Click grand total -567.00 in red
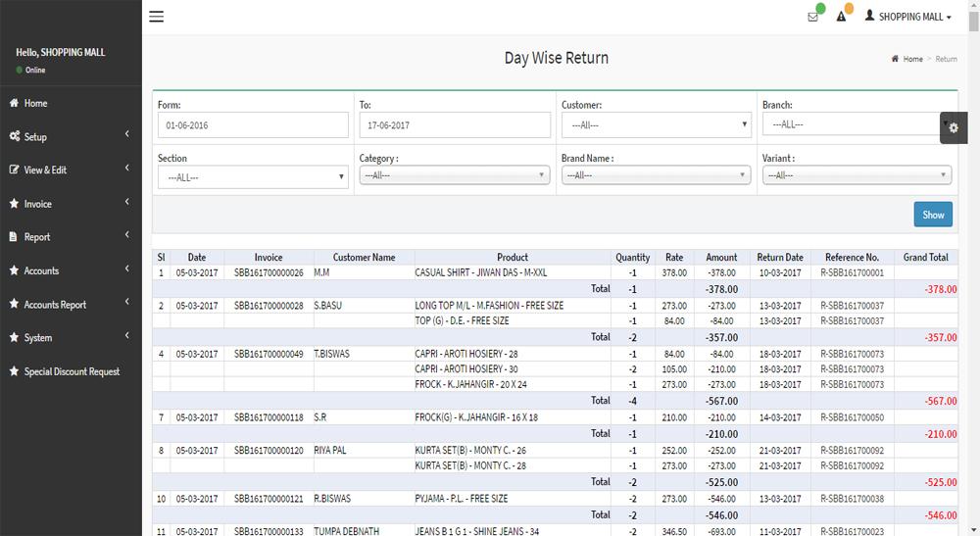This screenshot has width=980, height=536. point(941,401)
